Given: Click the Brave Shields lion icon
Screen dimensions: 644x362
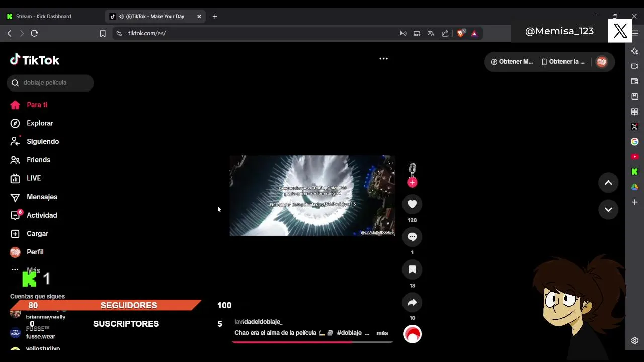Looking at the screenshot, I should point(460,33).
